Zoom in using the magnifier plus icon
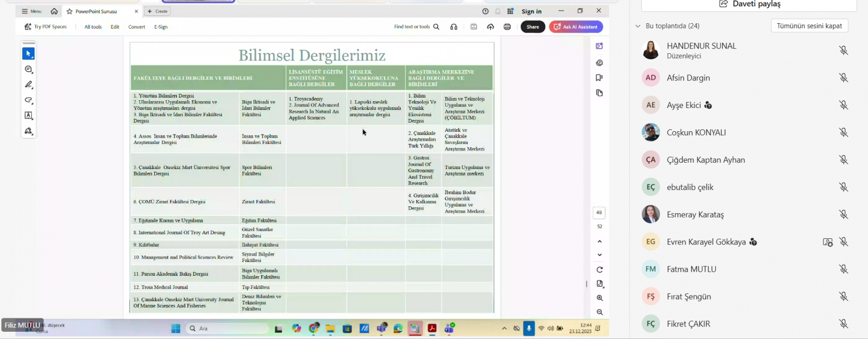 (599, 298)
